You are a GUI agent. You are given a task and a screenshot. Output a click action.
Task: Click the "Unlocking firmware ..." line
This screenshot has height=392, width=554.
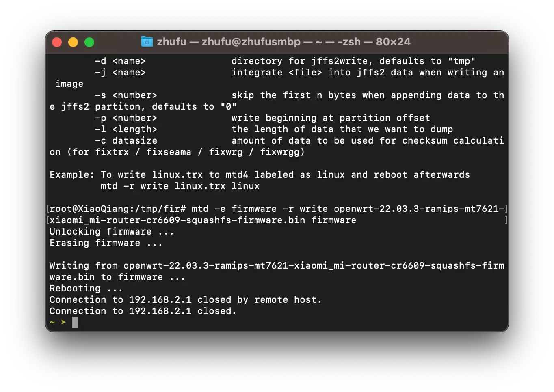point(112,232)
